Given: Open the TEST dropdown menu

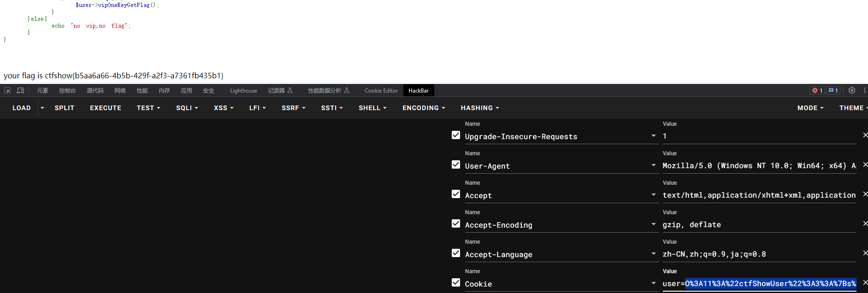Looking at the screenshot, I should coord(148,108).
